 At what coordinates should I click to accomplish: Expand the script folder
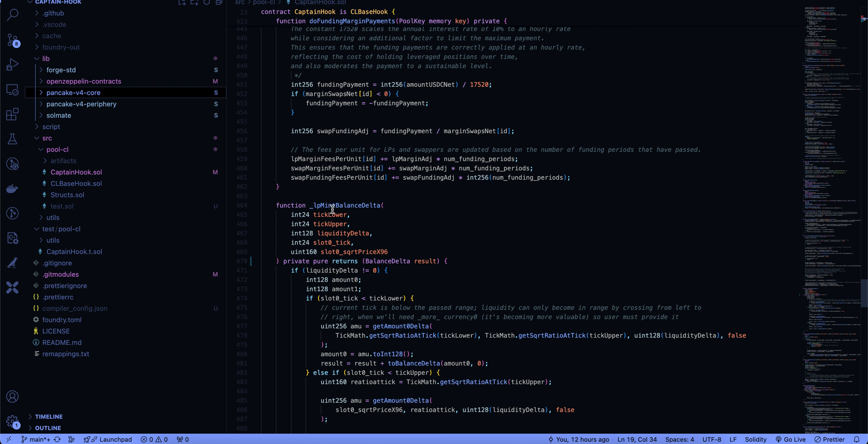pyautogui.click(x=125, y=127)
